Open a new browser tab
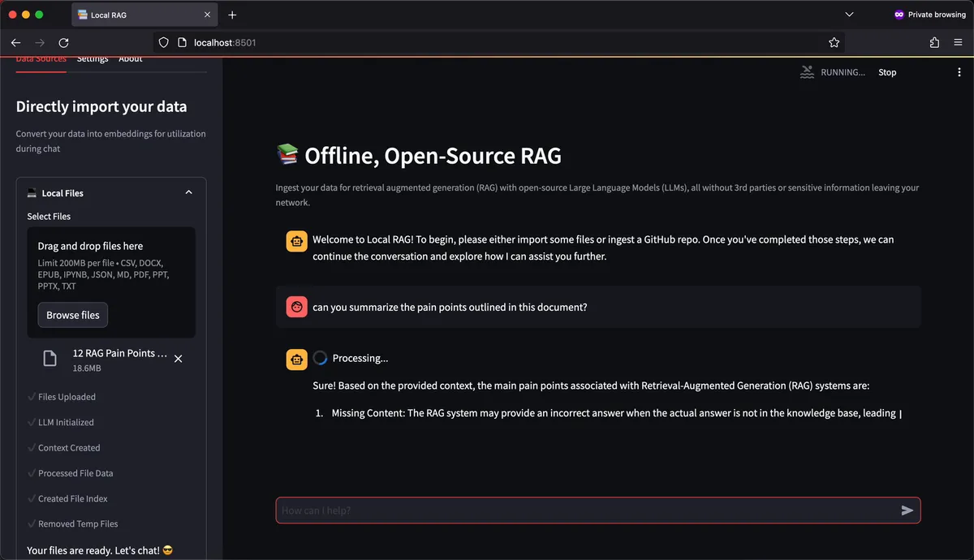Screen dimensions: 974x560 [x=232, y=15]
